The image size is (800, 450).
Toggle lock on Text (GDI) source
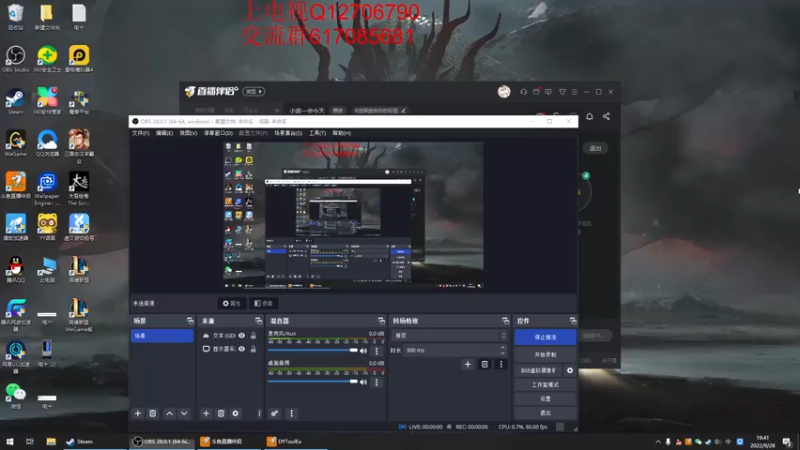253,336
